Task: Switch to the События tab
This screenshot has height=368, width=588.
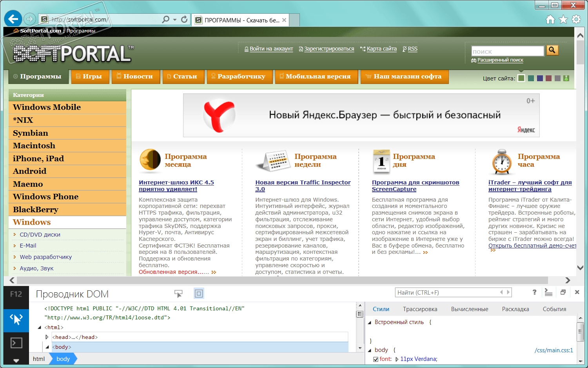Action: tap(554, 309)
